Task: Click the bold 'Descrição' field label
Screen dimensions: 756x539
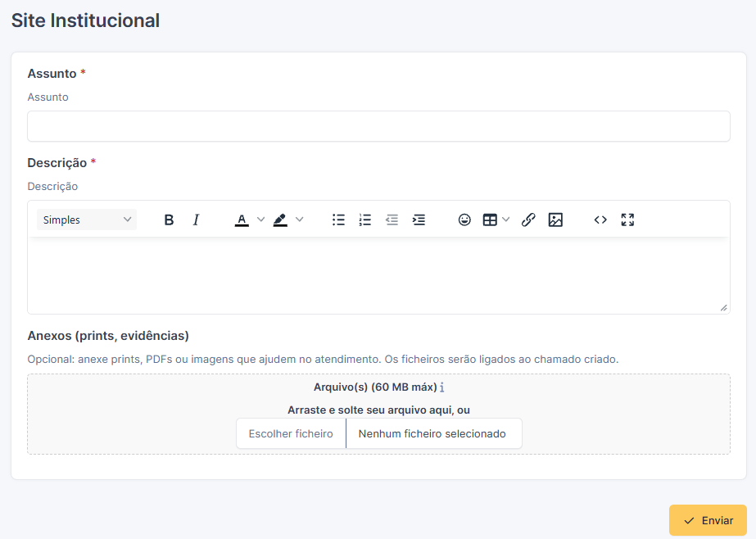Action: click(x=57, y=163)
